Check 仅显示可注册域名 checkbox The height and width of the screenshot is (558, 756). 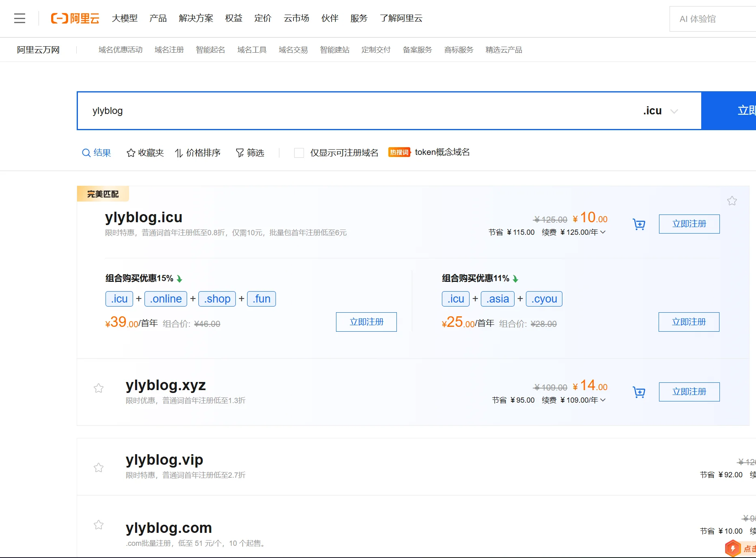coord(299,153)
